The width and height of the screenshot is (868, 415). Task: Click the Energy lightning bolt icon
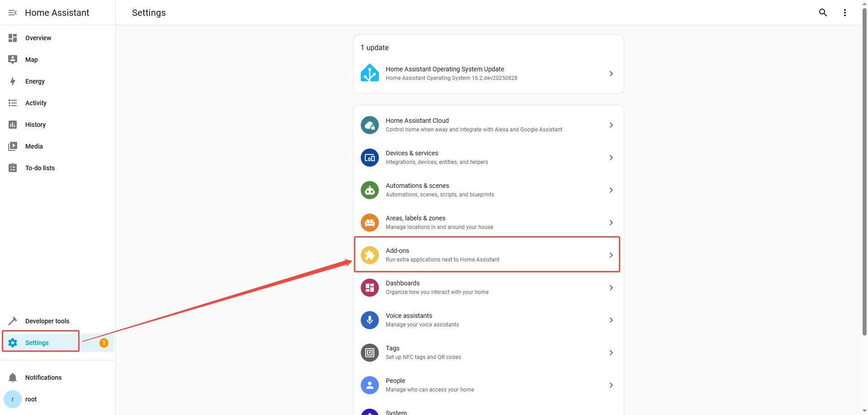pos(13,81)
